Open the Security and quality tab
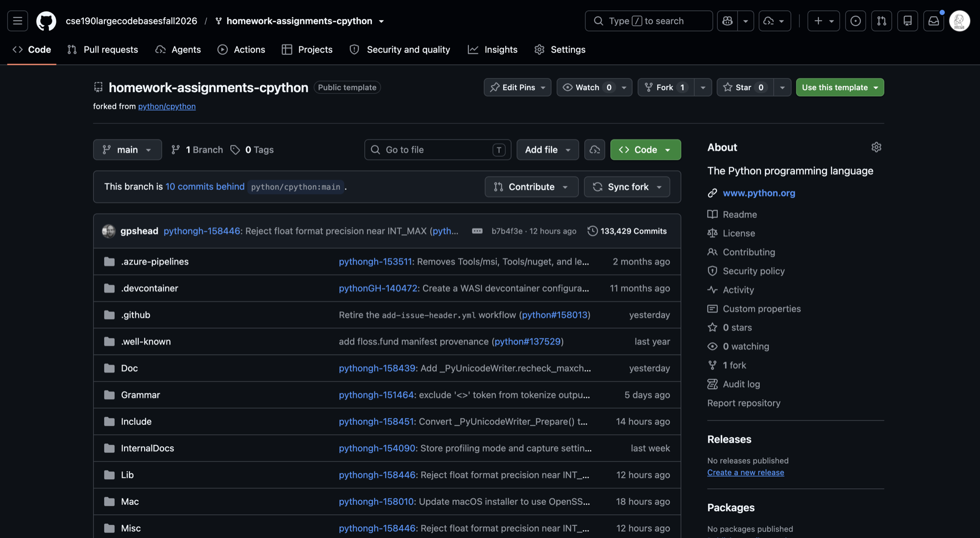The image size is (980, 538). (400, 49)
